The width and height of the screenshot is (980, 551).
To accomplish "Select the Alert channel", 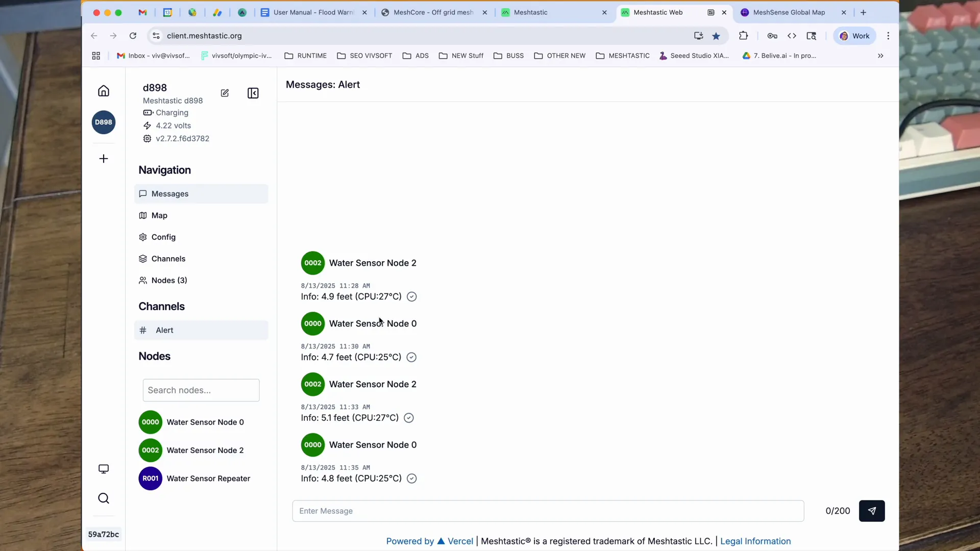I will (x=201, y=330).
